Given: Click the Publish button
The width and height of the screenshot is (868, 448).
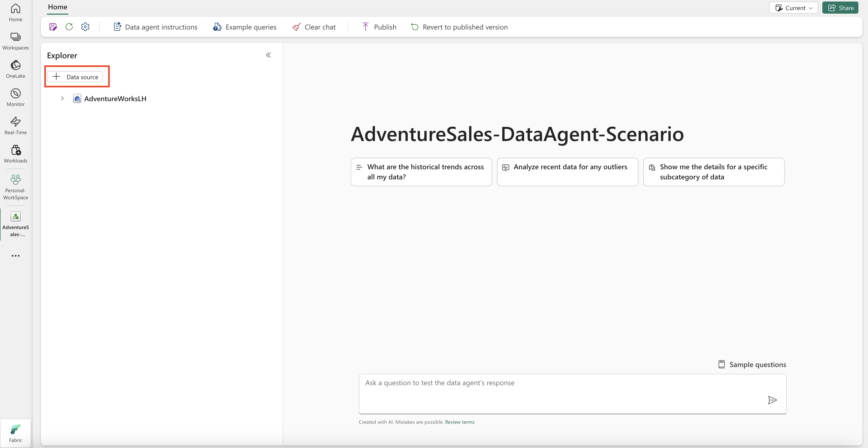Looking at the screenshot, I should [x=379, y=27].
